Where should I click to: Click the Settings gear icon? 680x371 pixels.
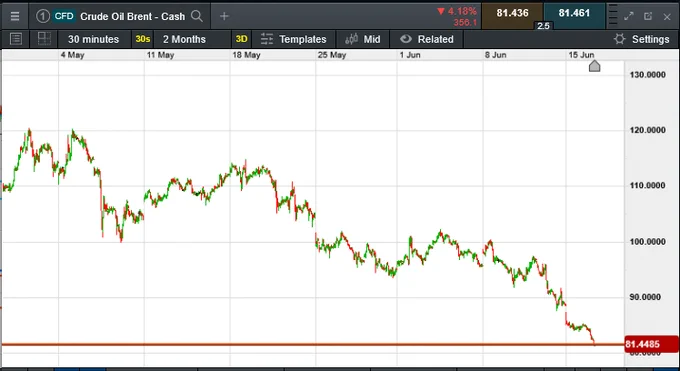620,39
